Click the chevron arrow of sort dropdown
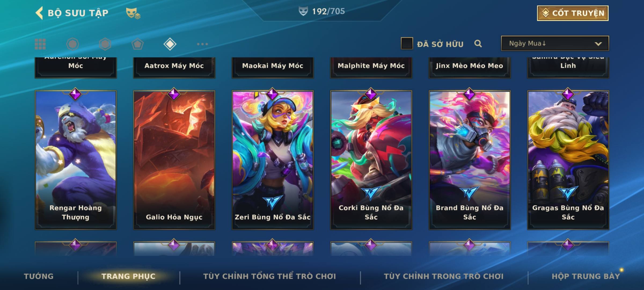The image size is (644, 290). coord(598,44)
